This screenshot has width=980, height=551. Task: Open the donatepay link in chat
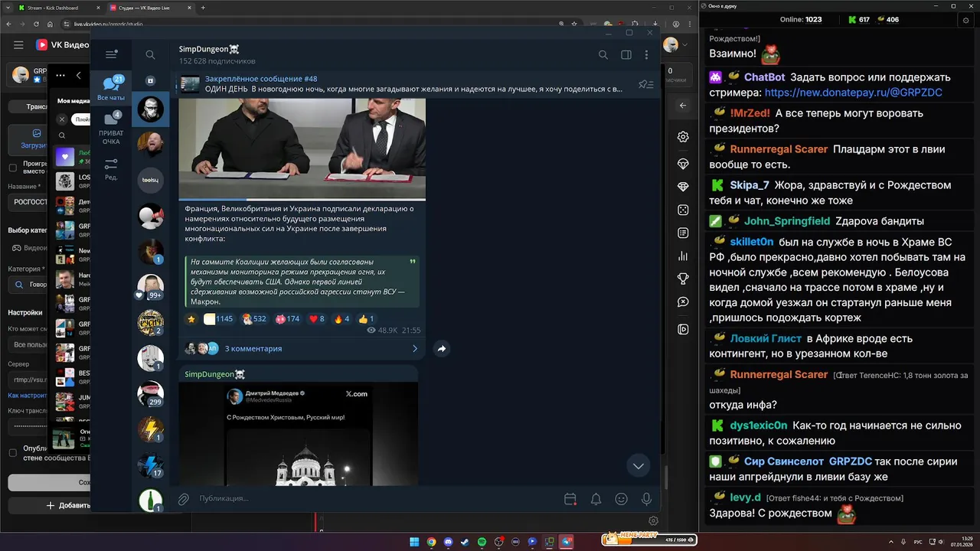point(853,92)
